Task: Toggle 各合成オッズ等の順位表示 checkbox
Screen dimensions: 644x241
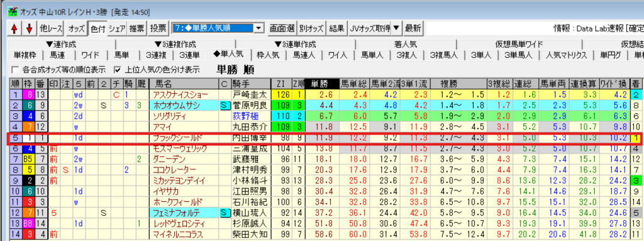Action: click(16, 69)
